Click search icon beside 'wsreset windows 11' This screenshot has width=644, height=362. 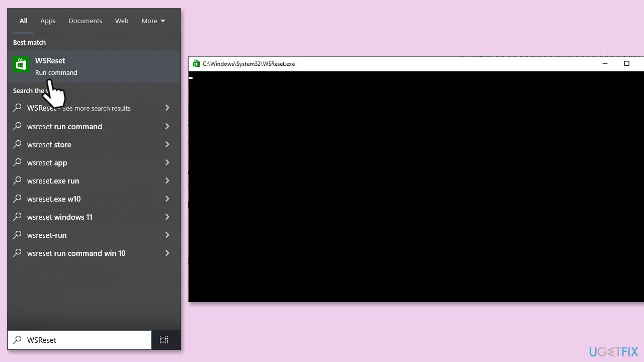click(x=18, y=217)
